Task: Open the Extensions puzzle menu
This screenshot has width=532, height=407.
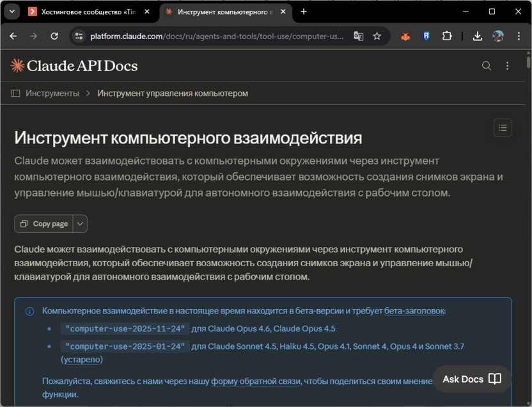Action: click(446, 36)
